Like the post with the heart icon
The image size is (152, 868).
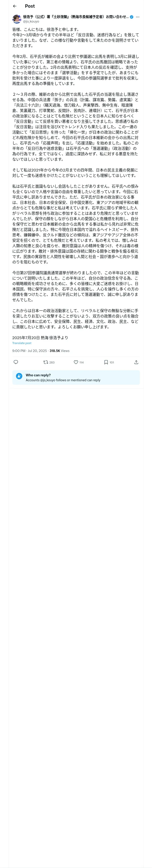(x=76, y=362)
